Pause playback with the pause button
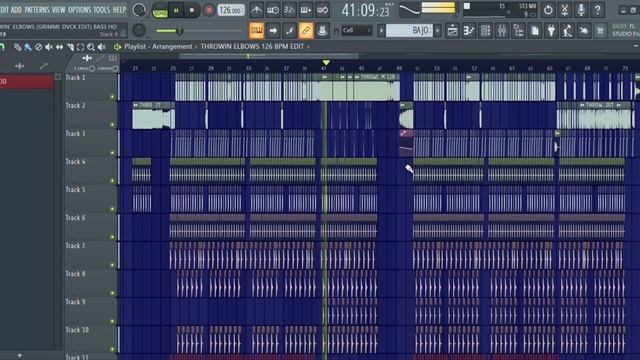The height and width of the screenshot is (360, 640). click(176, 10)
